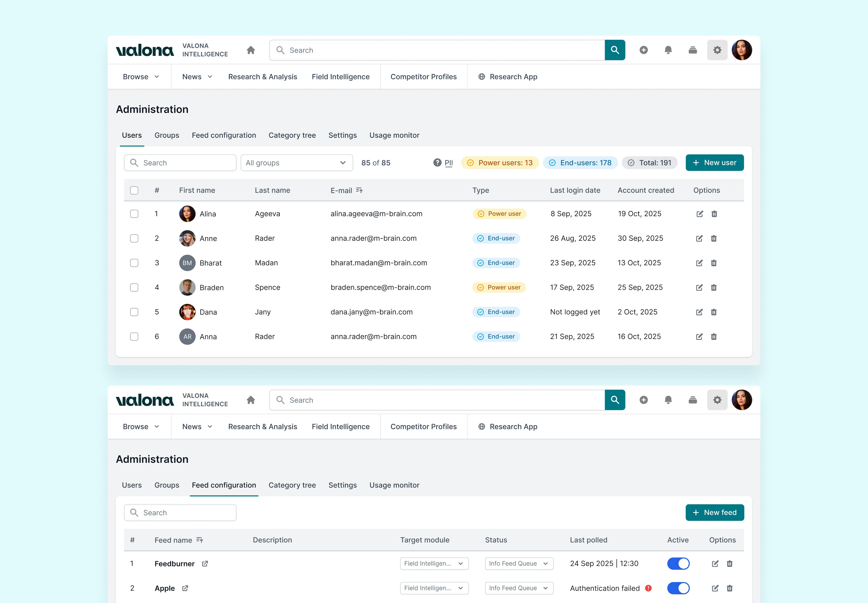The width and height of the screenshot is (868, 603).
Task: Click the teal search button in the top header
Action: tap(615, 50)
